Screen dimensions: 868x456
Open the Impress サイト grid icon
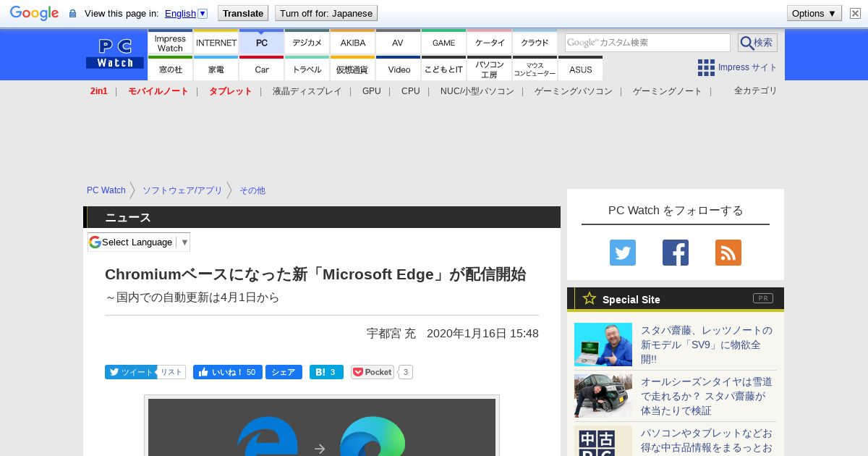[x=706, y=67]
